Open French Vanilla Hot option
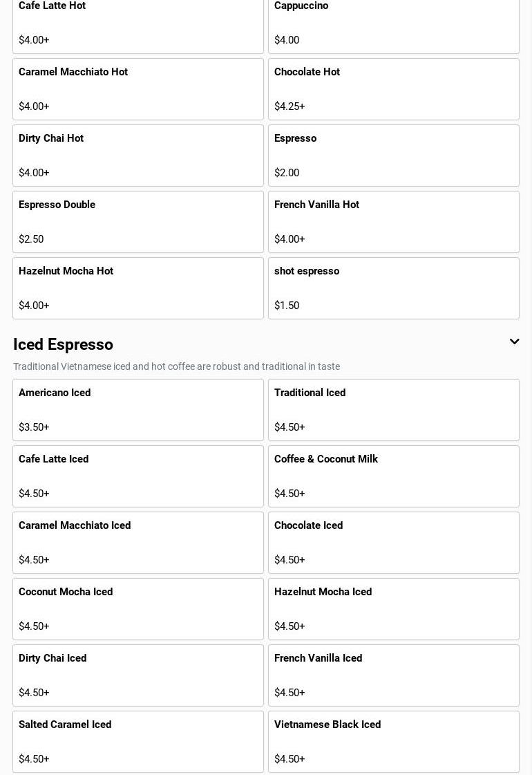532x775 pixels. pyautogui.click(x=393, y=222)
